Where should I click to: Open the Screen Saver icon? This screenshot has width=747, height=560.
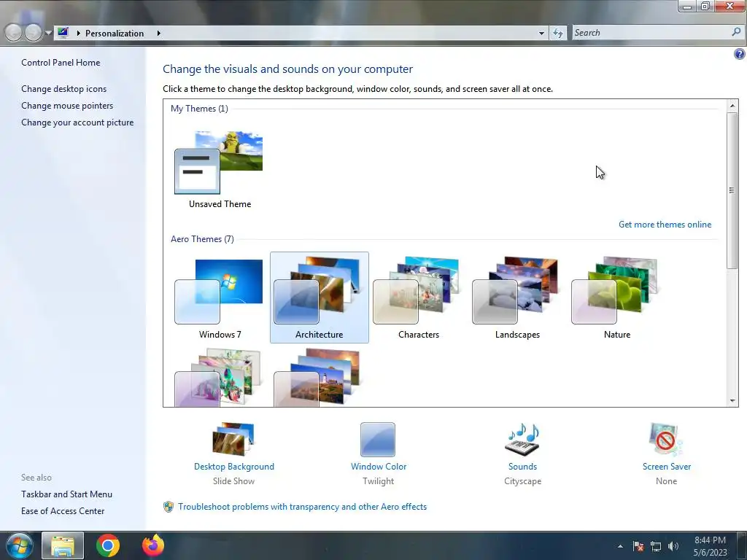[665, 439]
